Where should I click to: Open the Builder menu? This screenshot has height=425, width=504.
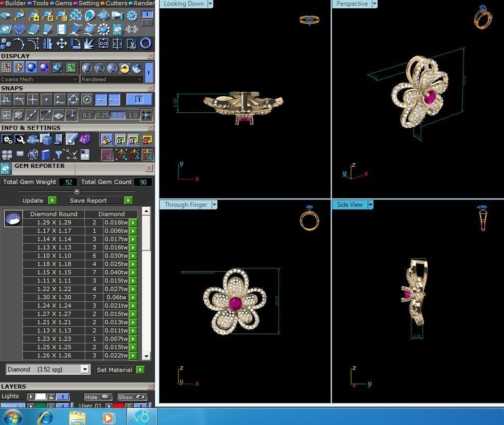13,3
